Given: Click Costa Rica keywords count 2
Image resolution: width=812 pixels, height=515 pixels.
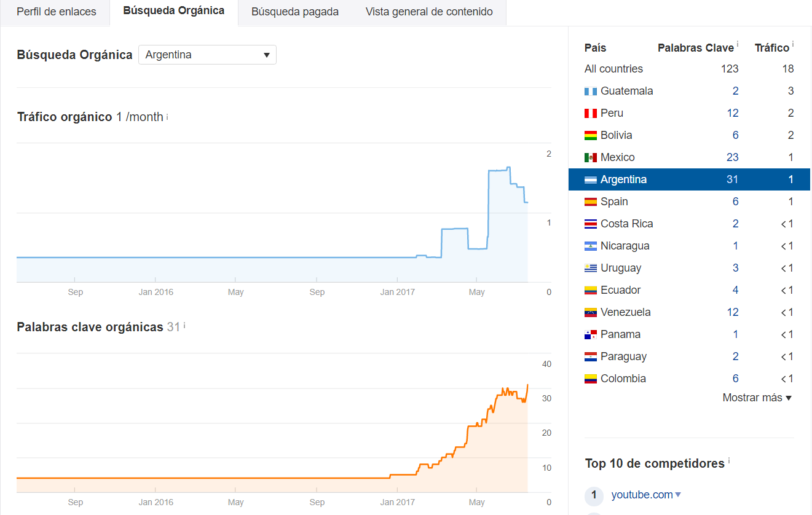Looking at the screenshot, I should 735,224.
